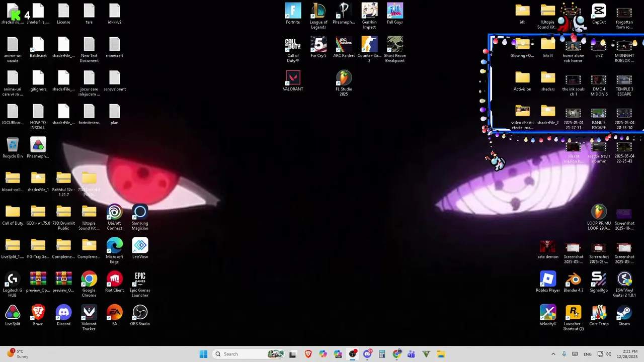Select the Activision folder
This screenshot has height=362, width=644.
[x=522, y=81]
